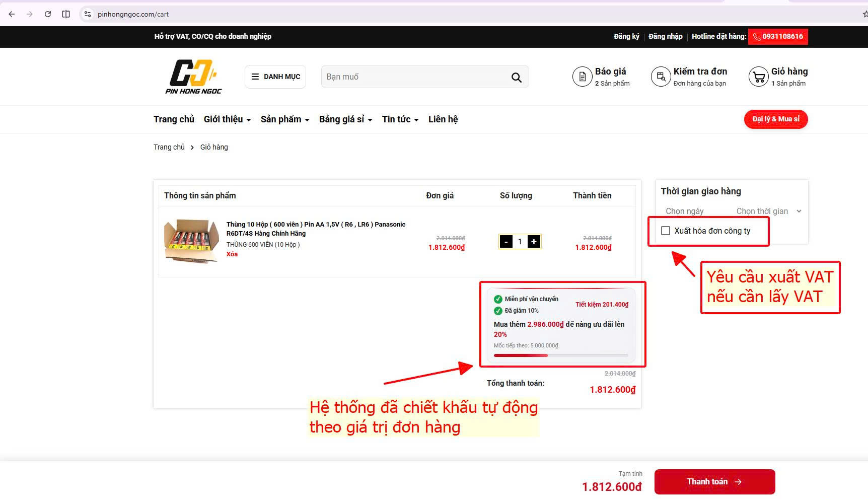
Task: Click the browser address bar URL
Action: [x=133, y=14]
